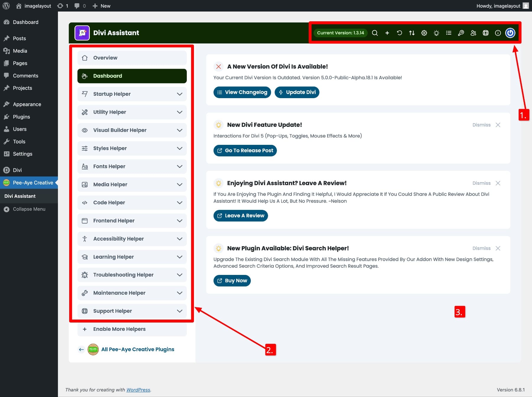Viewport: 532px width, 397px height.
Task: Click the info circle icon in the toolbar
Action: point(498,33)
